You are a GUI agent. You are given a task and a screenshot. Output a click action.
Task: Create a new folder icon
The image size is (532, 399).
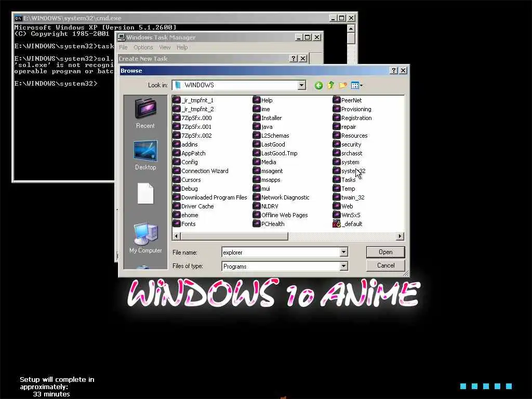coord(343,85)
